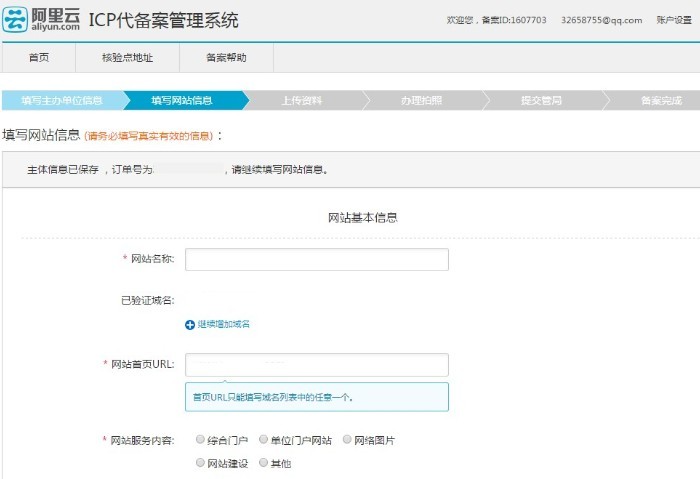
Task: Switch to 核验点地址 tab
Action: point(127,58)
